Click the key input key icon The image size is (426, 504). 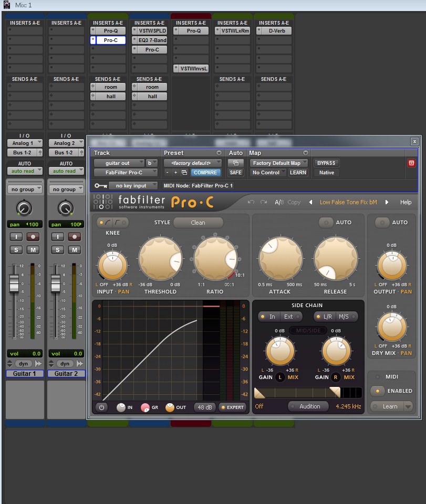[101, 186]
